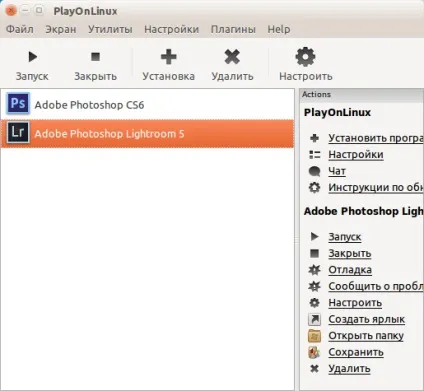
Task: Click play triangle icon beside Запуск link
Action: pos(314,237)
